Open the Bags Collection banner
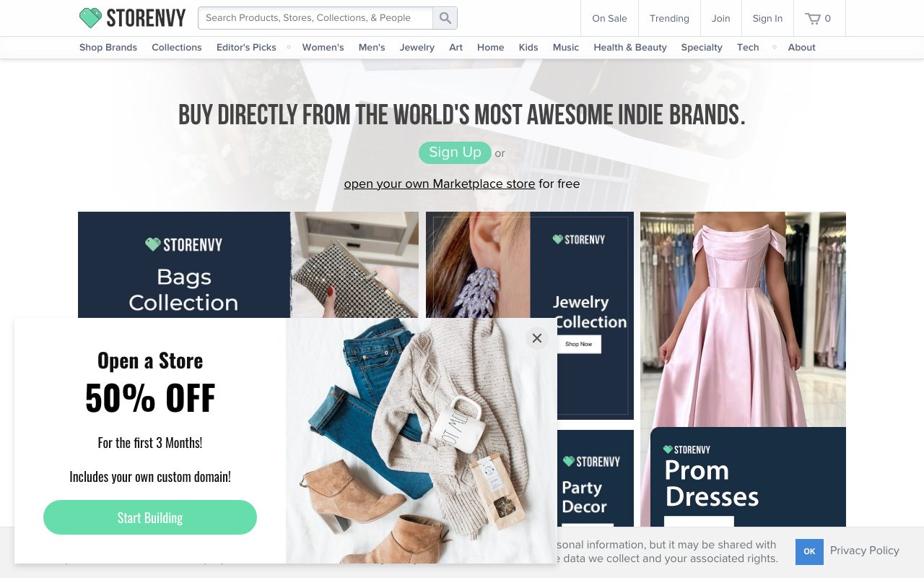924x578 pixels. (x=248, y=264)
